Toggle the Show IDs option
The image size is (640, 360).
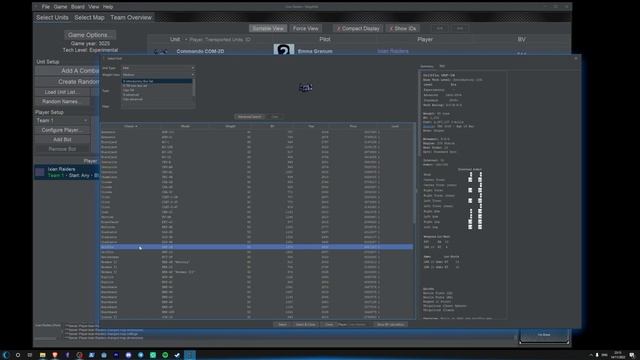click(x=402, y=29)
